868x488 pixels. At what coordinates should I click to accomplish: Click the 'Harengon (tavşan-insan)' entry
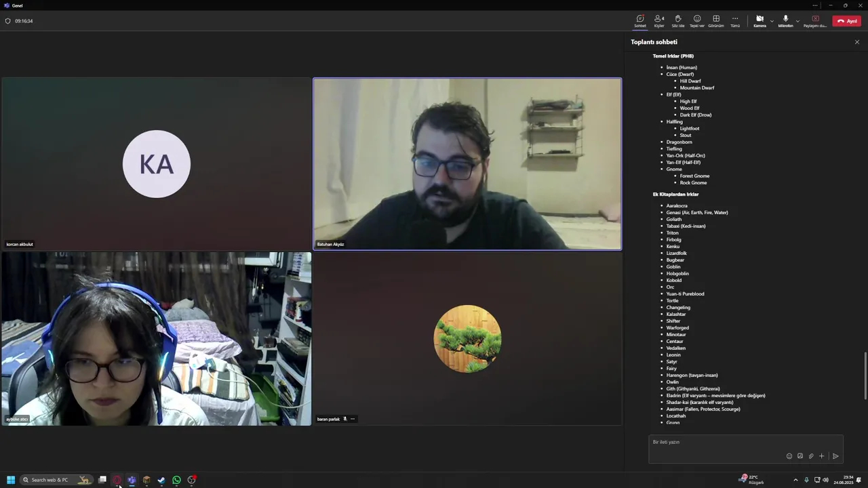(692, 375)
